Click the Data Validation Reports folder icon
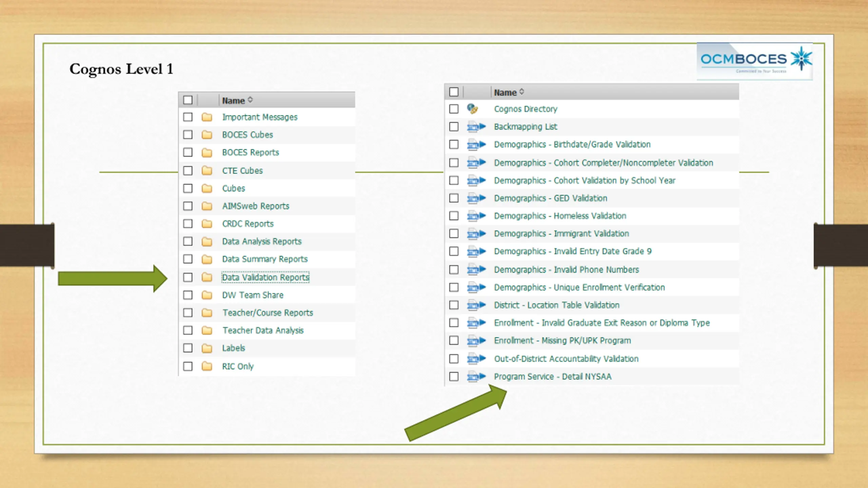868x488 pixels. point(207,277)
